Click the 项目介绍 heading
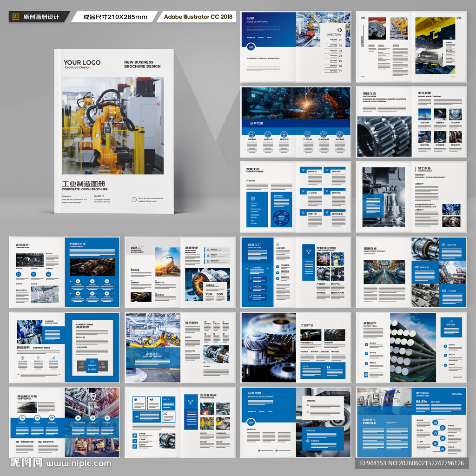This screenshot has height=476, width=476. click(x=369, y=93)
